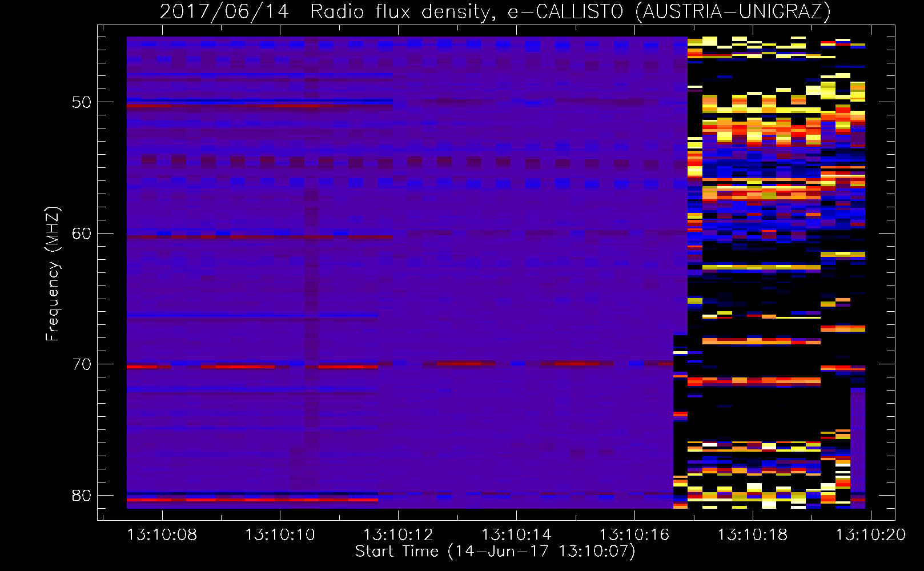Image resolution: width=924 pixels, height=571 pixels.
Task: Click the 13:10:10 time tick label
Action: point(280,535)
